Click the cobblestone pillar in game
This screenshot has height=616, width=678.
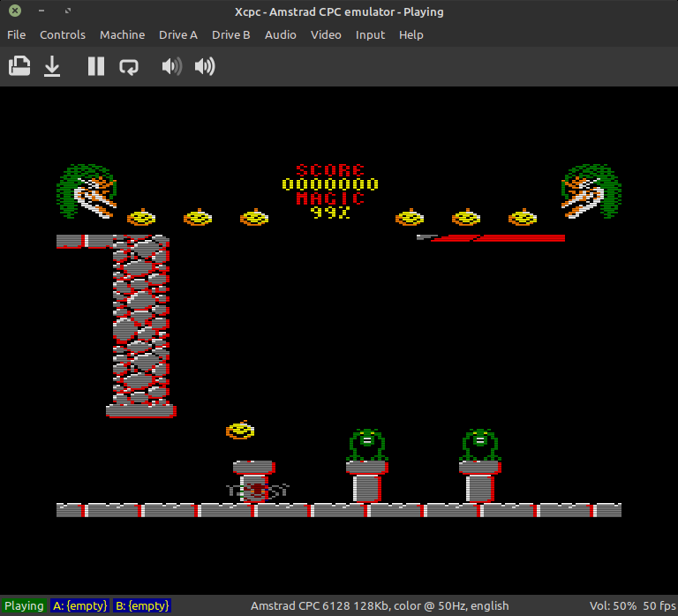(141, 325)
